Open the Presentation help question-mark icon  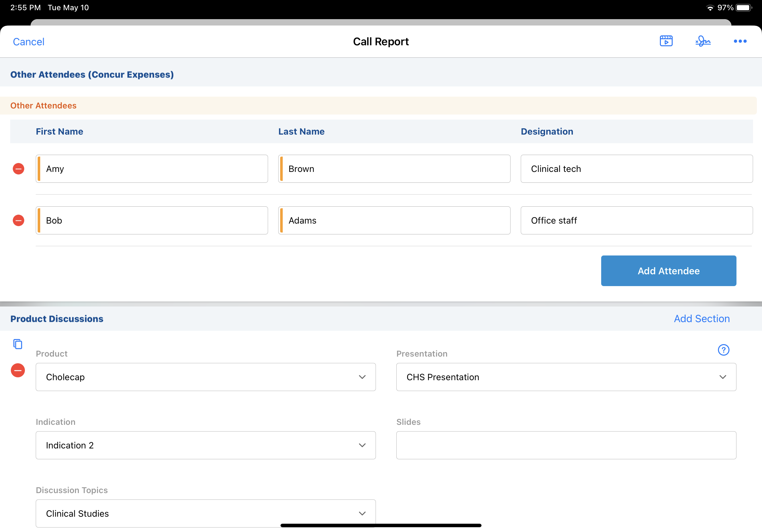[723, 350]
